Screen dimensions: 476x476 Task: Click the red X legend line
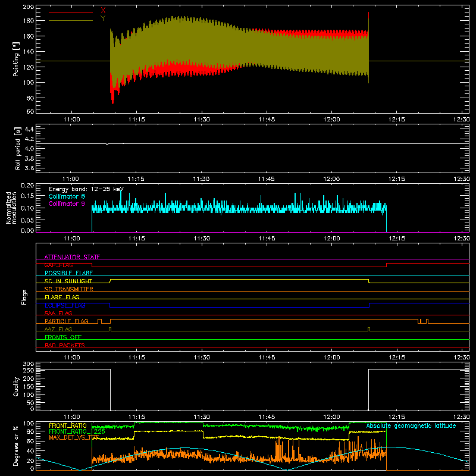[x=71, y=12]
